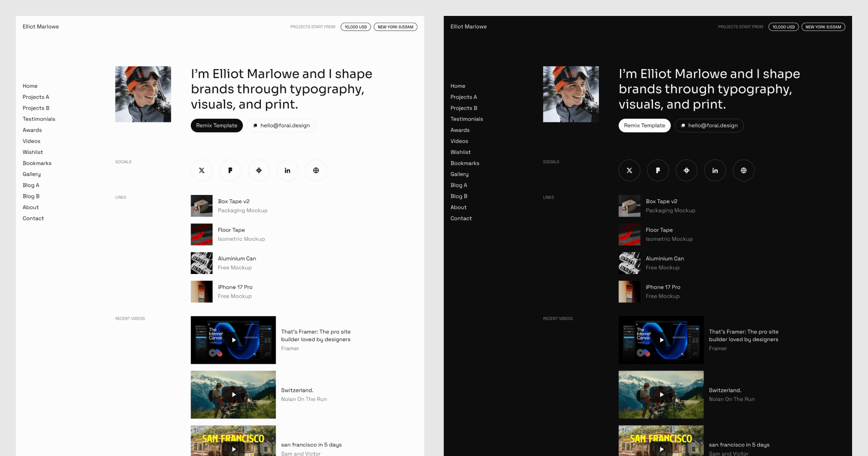Click 10,000 USD badge in light version

click(356, 27)
